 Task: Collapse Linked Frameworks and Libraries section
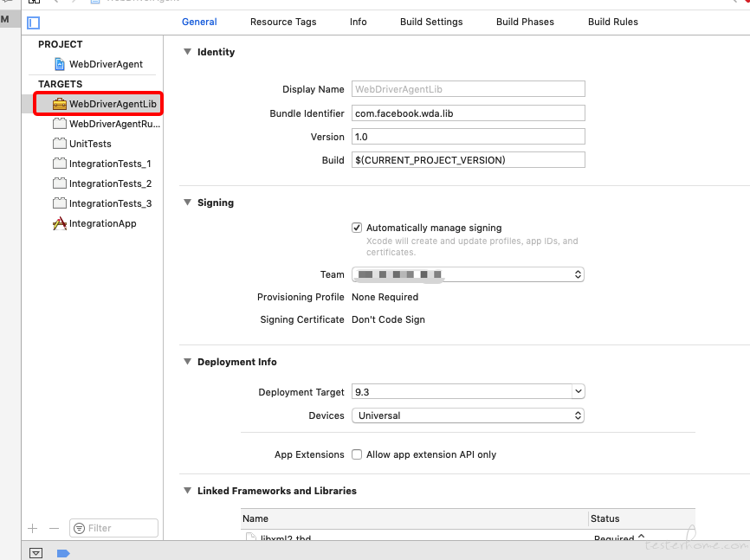click(187, 490)
